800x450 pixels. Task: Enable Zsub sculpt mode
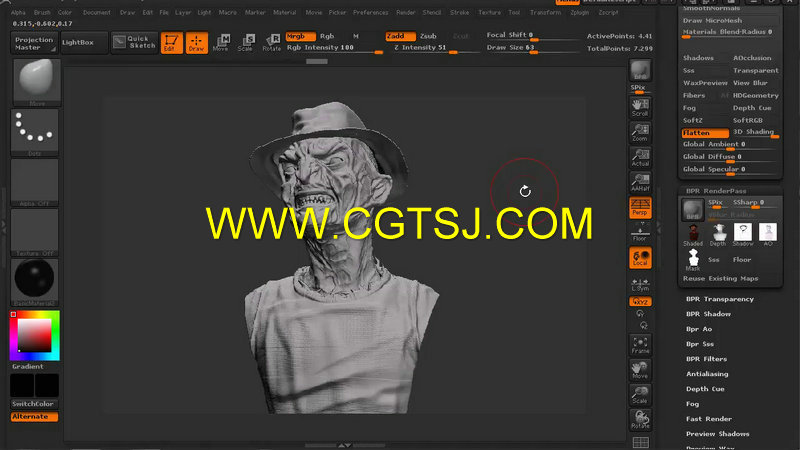click(x=428, y=36)
